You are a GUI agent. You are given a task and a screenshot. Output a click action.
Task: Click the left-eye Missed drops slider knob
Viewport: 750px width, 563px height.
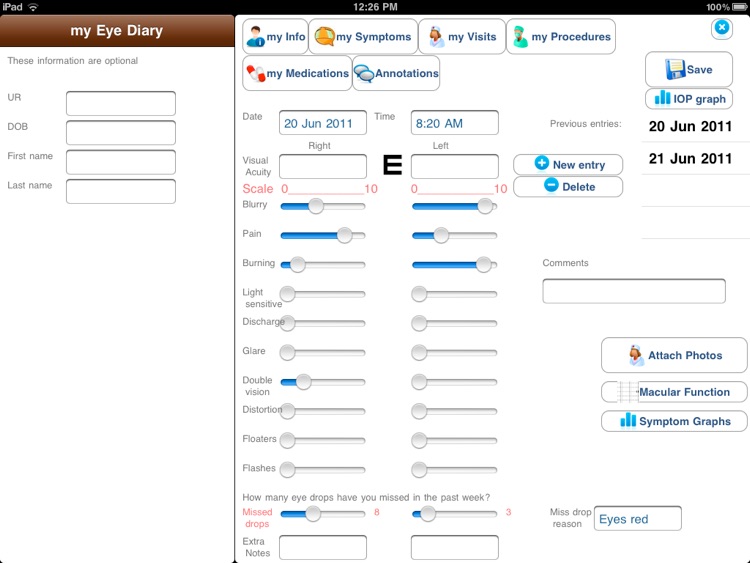(x=428, y=514)
